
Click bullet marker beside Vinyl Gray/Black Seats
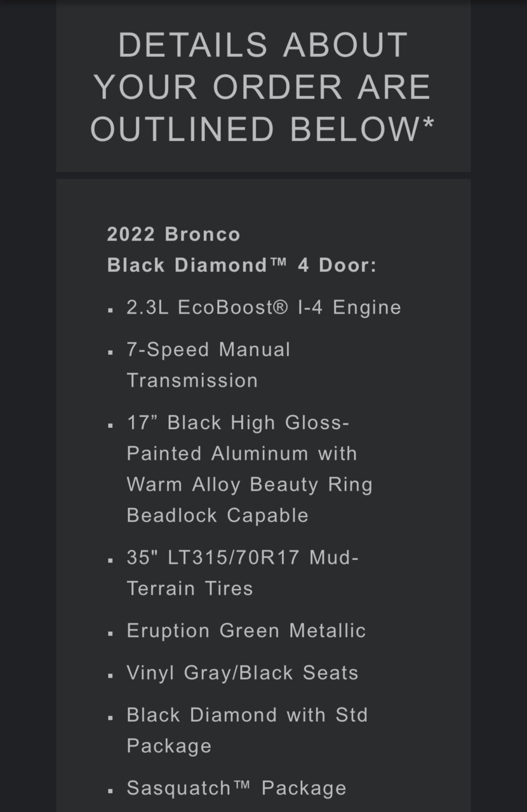pyautogui.click(x=110, y=676)
